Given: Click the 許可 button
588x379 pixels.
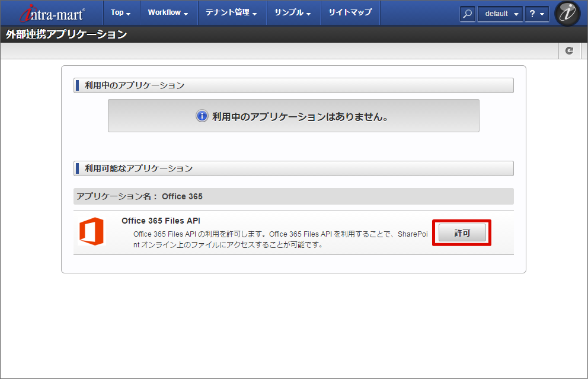Looking at the screenshot, I should pos(462,233).
